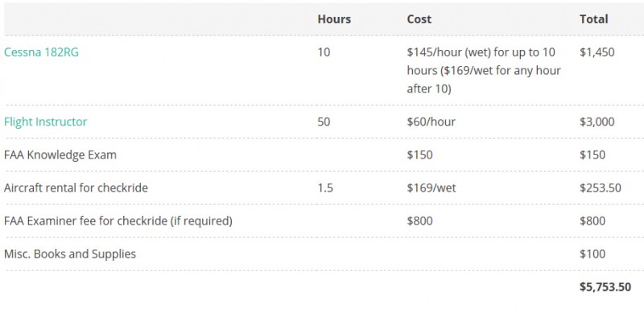The width and height of the screenshot is (644, 310).
Task: Click the 1.5 hours cell
Action: click(x=325, y=188)
